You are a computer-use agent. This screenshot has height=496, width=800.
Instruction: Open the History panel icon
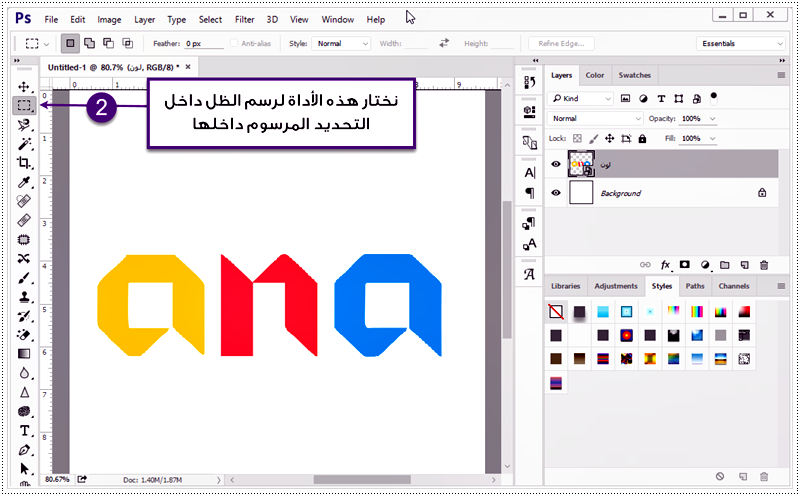coord(530,83)
